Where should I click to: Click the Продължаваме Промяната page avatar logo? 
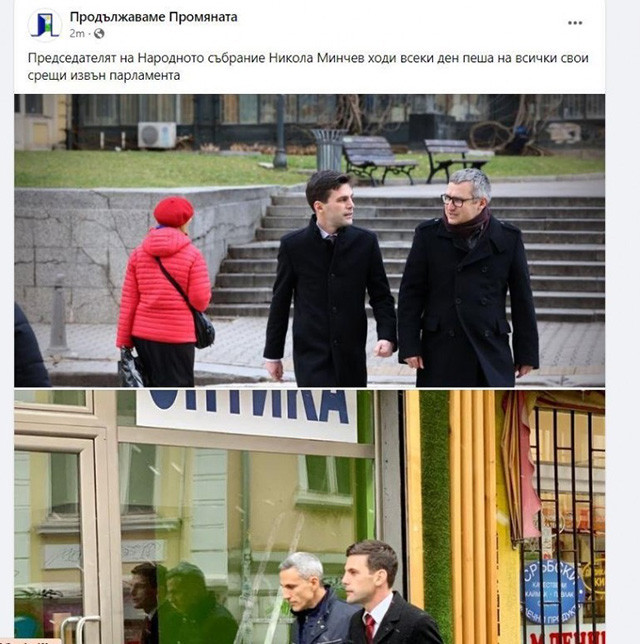45,25
